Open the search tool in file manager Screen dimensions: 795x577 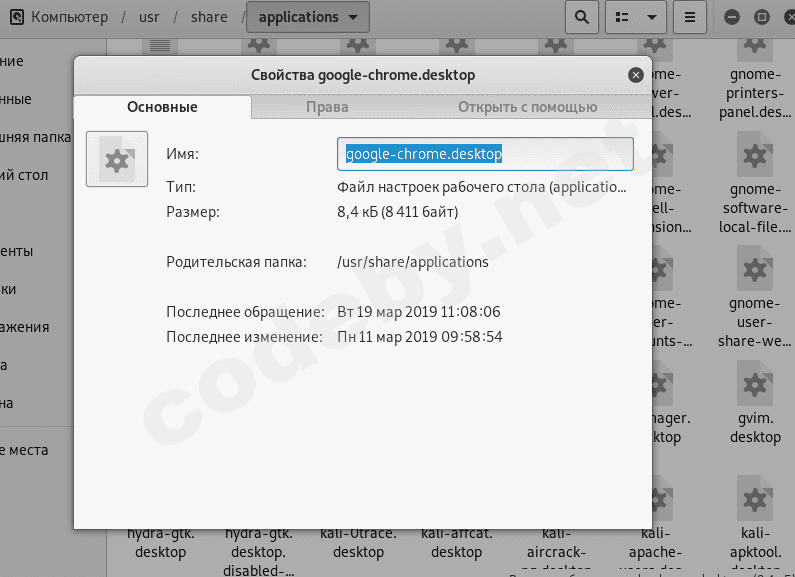click(x=582, y=17)
